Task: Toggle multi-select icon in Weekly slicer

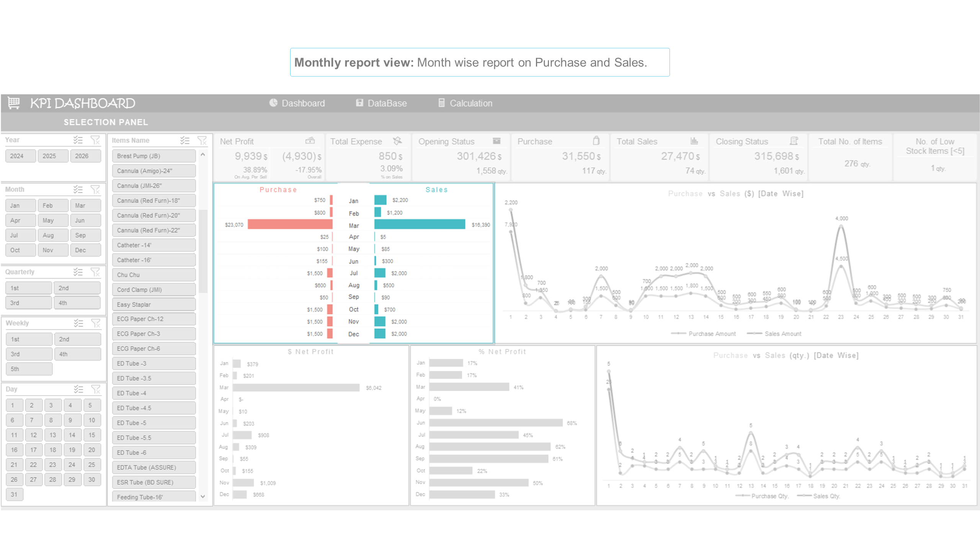Action: pyautogui.click(x=78, y=323)
